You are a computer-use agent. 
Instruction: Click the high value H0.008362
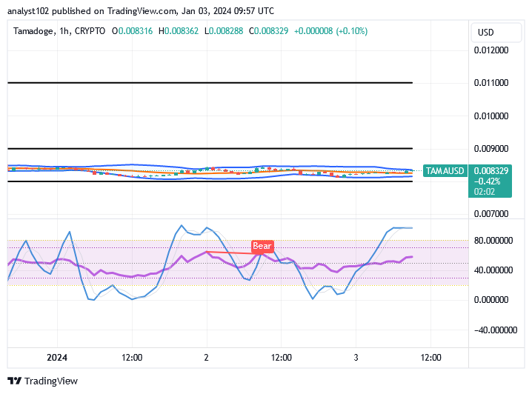[179, 31]
